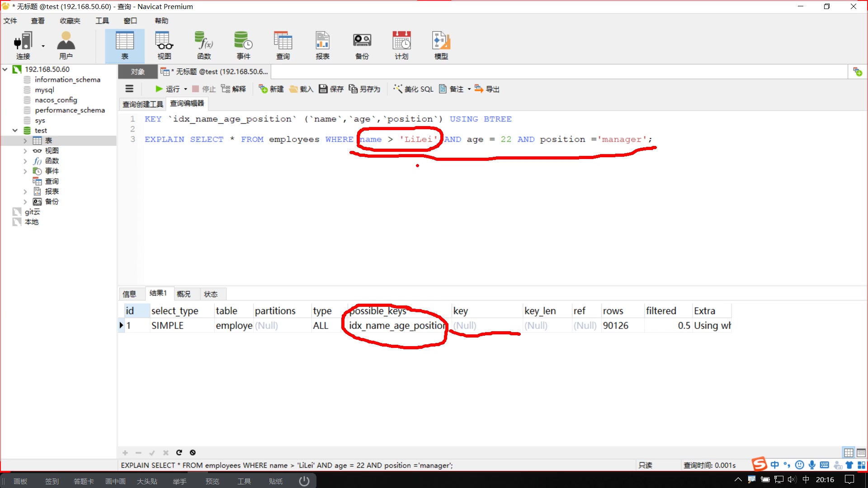Switch to 查询编辑器 query editor tab

pos(187,103)
